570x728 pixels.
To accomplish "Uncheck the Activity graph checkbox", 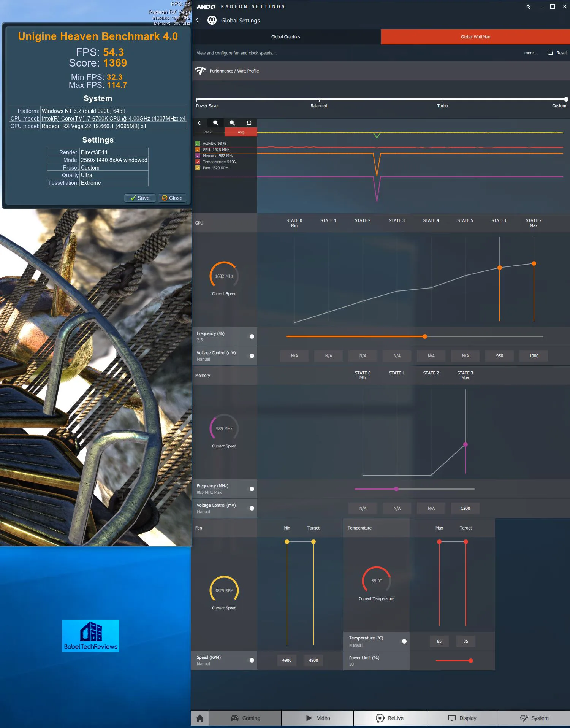I will tap(198, 143).
